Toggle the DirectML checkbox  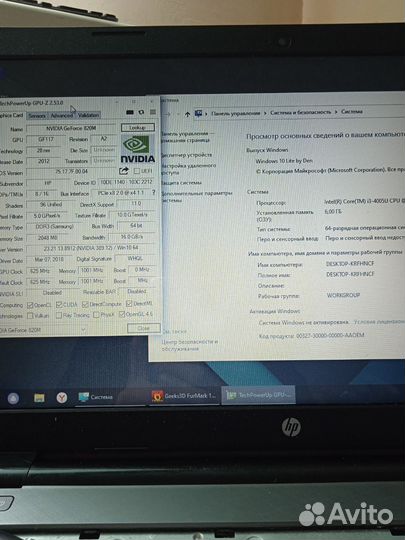click(x=129, y=304)
